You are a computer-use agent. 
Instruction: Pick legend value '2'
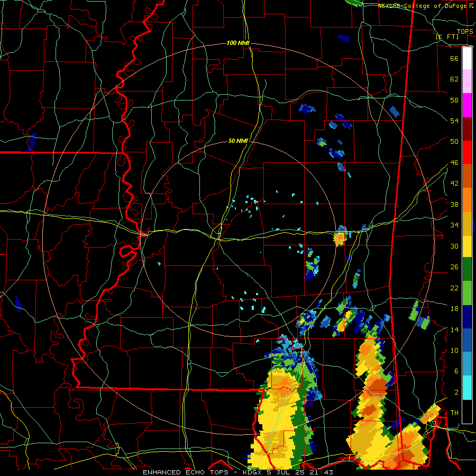click(456, 392)
